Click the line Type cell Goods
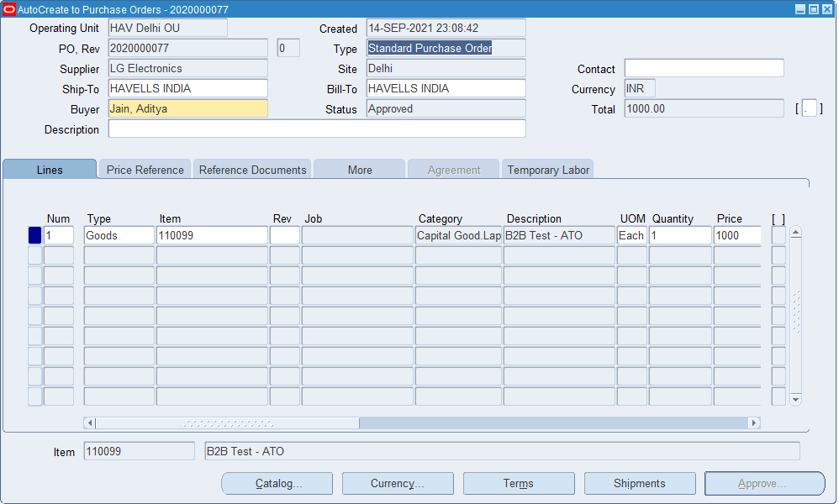839x504 pixels. coord(119,235)
